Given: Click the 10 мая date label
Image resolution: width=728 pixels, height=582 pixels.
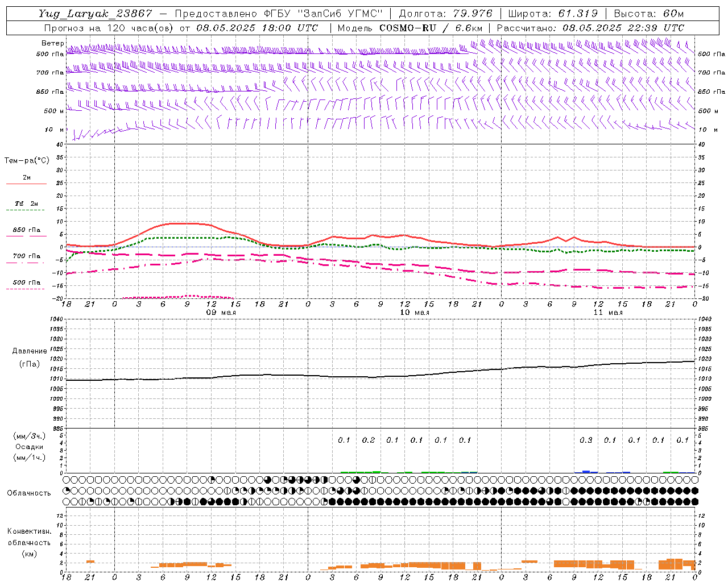Looking at the screenshot, I should [x=415, y=313].
